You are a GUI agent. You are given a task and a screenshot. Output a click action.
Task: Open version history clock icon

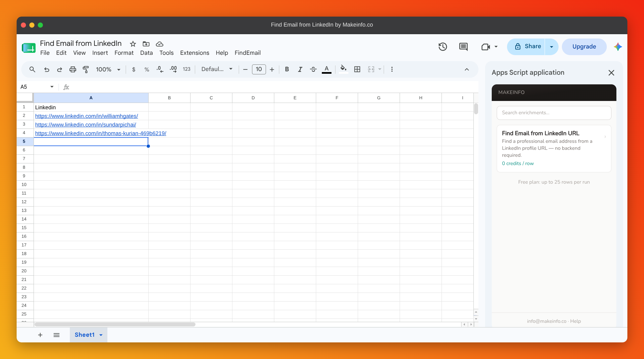pyautogui.click(x=443, y=47)
